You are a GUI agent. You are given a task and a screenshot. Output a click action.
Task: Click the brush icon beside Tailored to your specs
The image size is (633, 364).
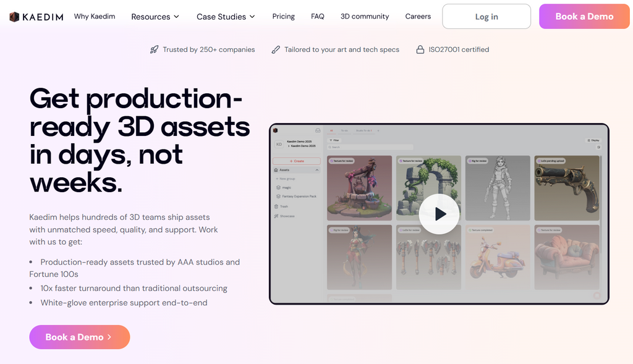click(x=276, y=49)
